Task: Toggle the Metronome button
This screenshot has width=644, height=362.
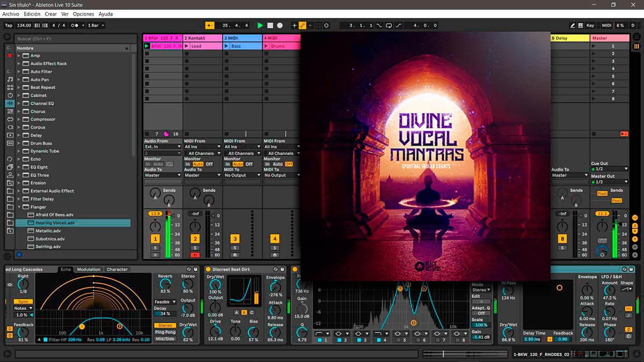Action: point(76,25)
